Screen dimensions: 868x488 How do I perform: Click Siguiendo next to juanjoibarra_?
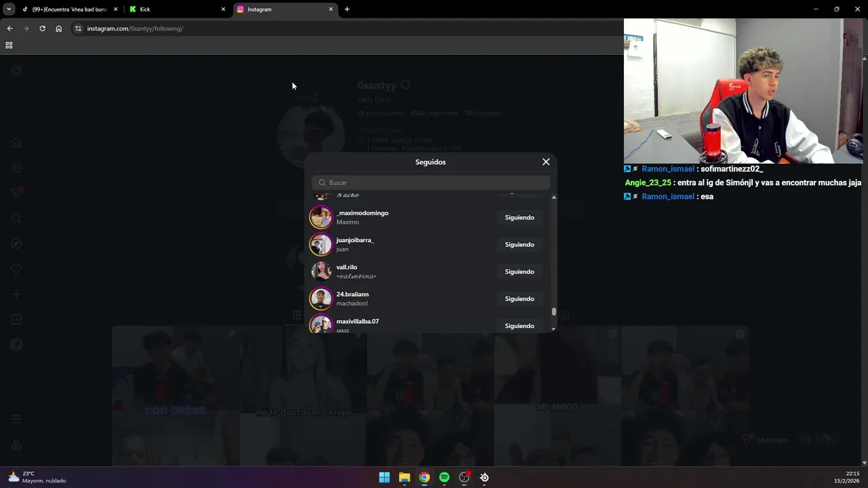click(x=519, y=245)
